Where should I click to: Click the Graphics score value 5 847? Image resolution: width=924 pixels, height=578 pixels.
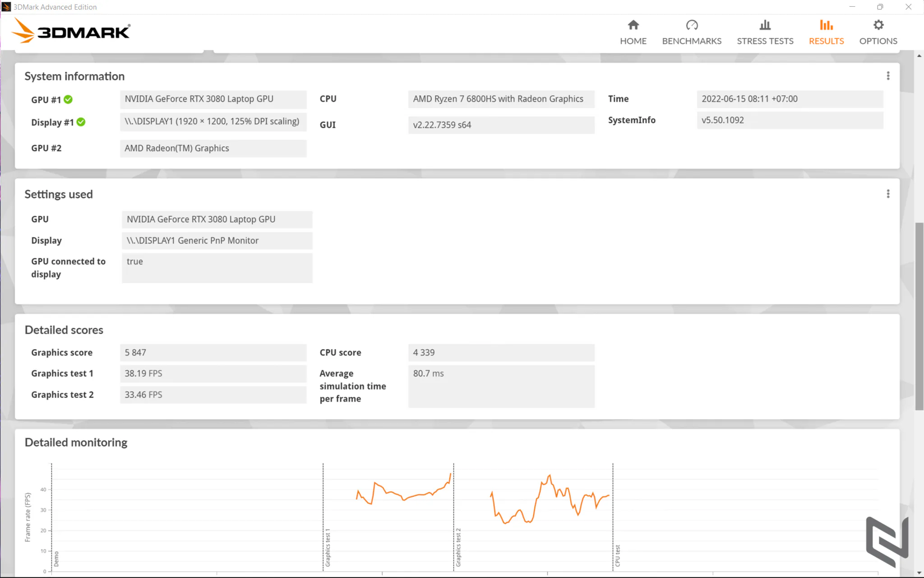[213, 353]
